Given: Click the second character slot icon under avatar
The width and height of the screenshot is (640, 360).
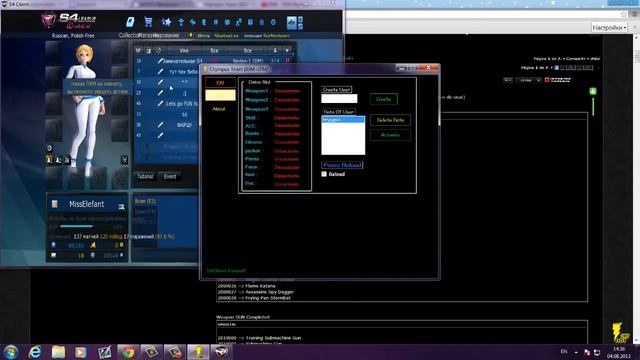Looking at the screenshot, I should pos(58,160).
